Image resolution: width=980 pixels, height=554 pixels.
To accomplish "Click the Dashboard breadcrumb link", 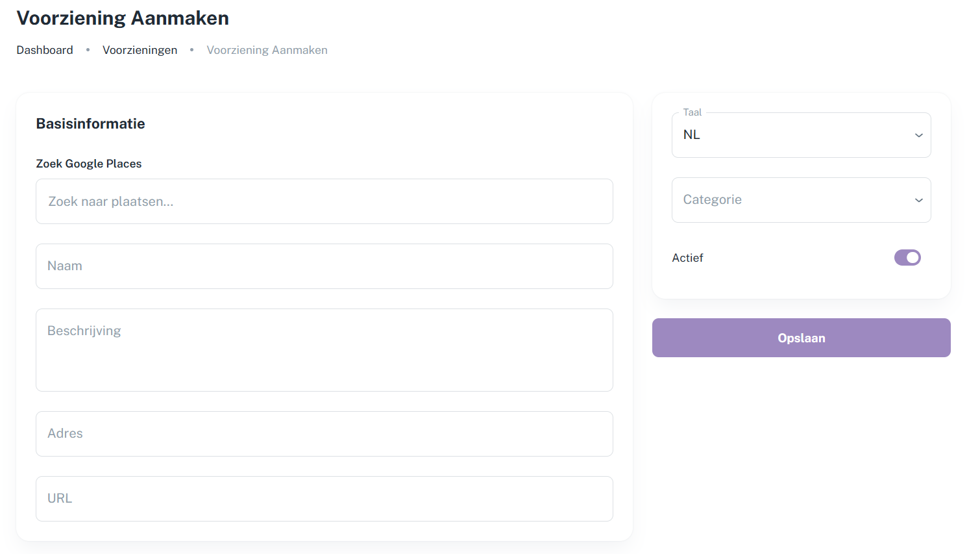I will 45,50.
